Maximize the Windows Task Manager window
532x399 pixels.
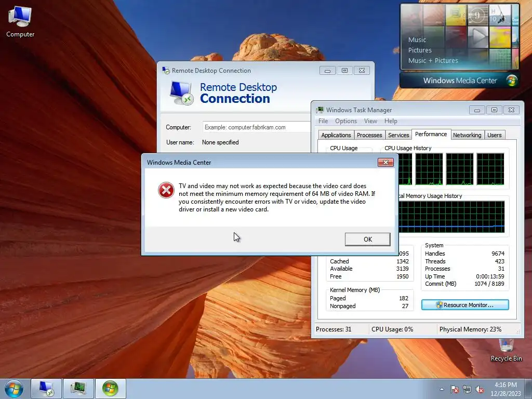(494, 110)
